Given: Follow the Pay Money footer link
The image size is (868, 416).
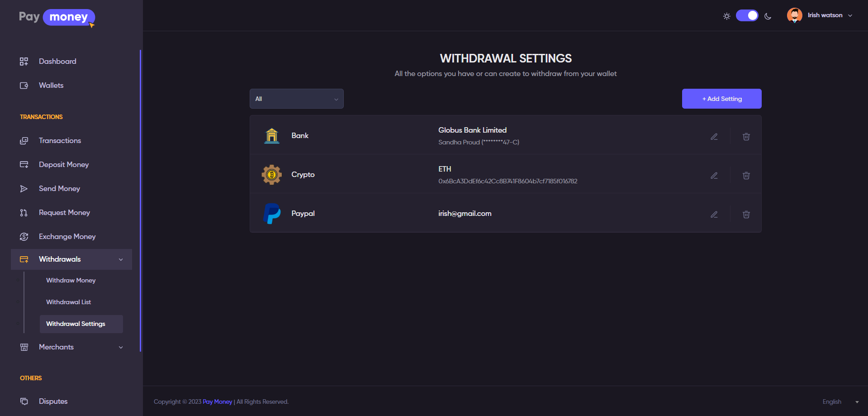Looking at the screenshot, I should (217, 402).
